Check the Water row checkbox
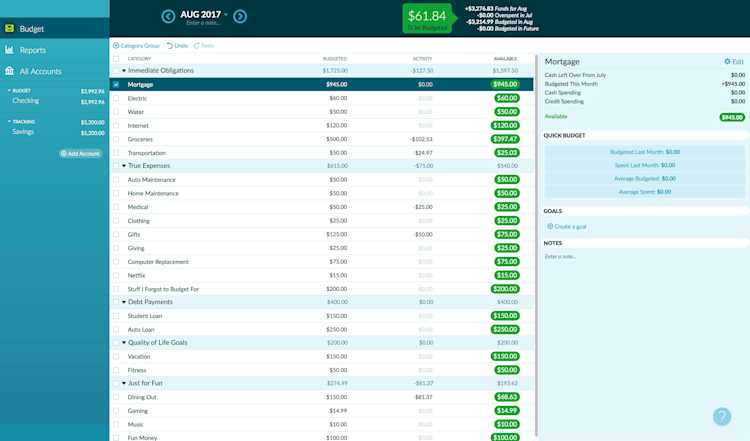This screenshot has height=441, width=750. coord(116,111)
